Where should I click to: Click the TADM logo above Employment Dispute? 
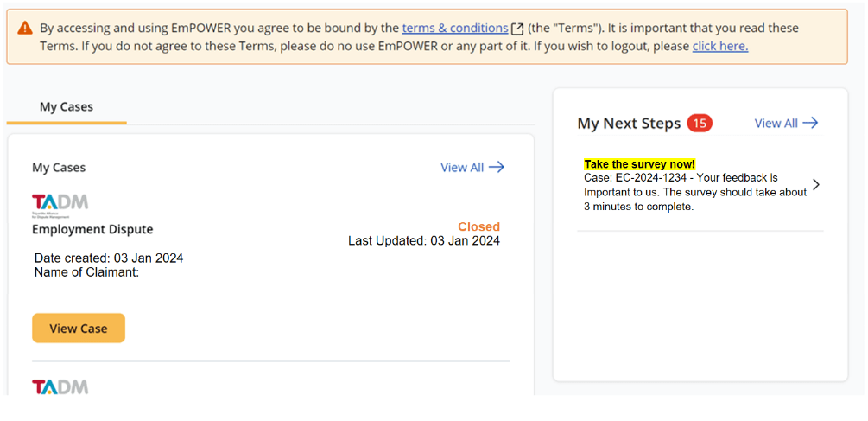click(x=60, y=206)
